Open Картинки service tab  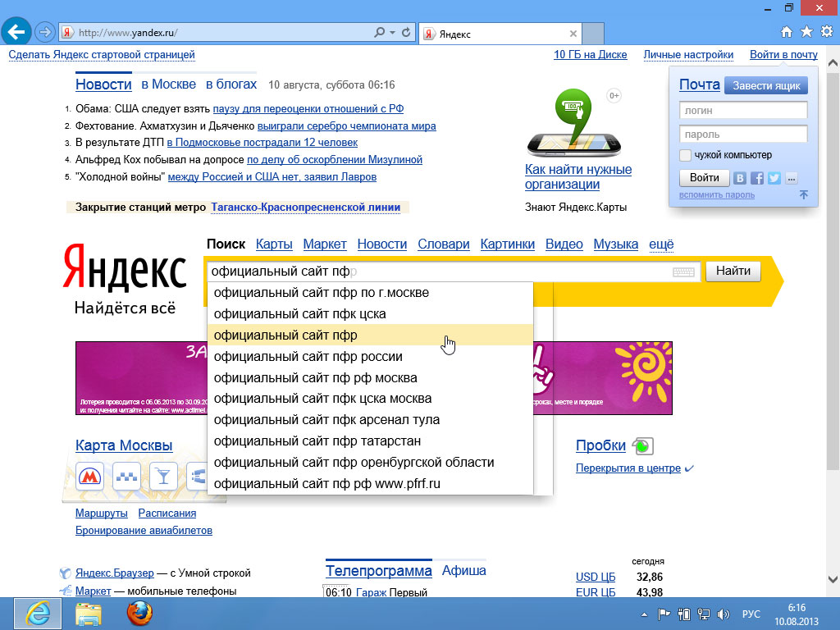[x=507, y=244]
